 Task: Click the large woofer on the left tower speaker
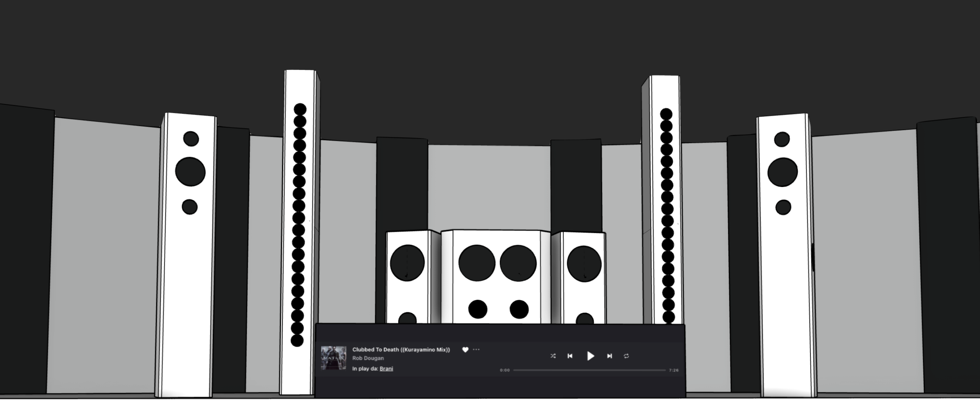tap(190, 172)
